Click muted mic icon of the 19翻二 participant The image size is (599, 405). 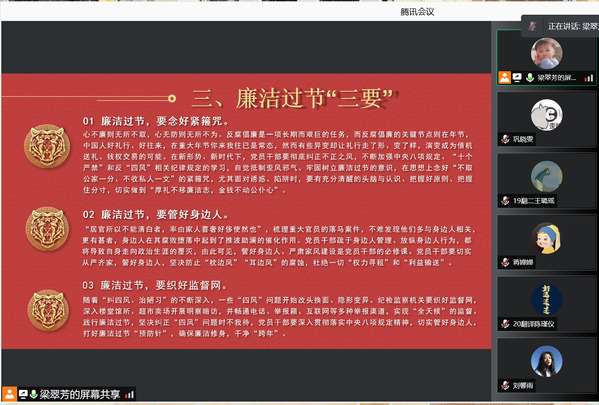click(x=505, y=201)
